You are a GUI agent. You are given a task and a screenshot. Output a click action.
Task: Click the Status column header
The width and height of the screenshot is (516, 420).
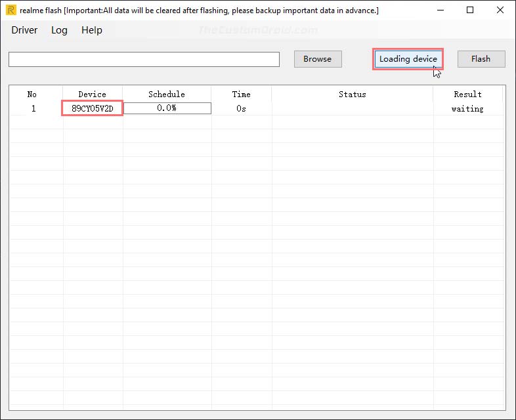(x=352, y=94)
